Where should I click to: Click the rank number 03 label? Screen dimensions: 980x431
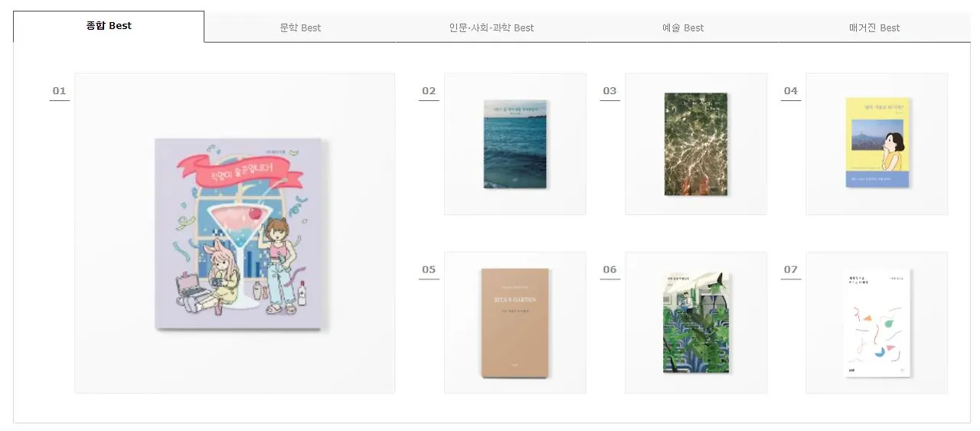609,91
